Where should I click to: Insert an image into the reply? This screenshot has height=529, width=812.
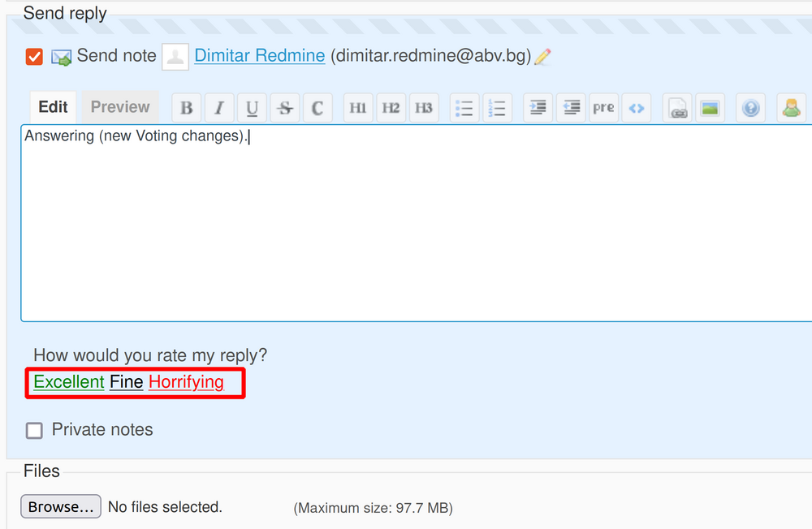710,108
